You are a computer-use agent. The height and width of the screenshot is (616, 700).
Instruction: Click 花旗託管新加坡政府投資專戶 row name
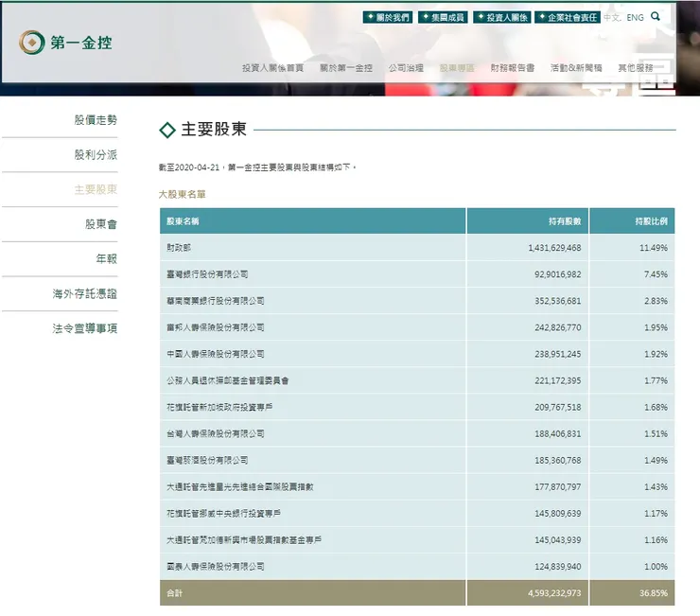pos(219,407)
